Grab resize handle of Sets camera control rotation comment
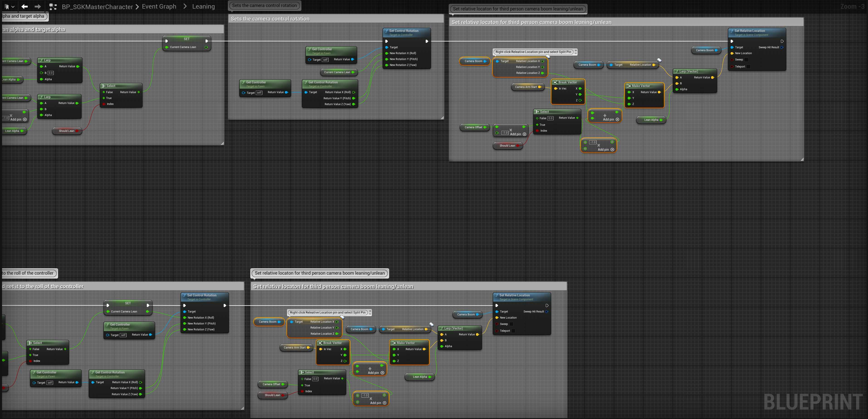Viewport: 868px width, 419px height. 442,118
